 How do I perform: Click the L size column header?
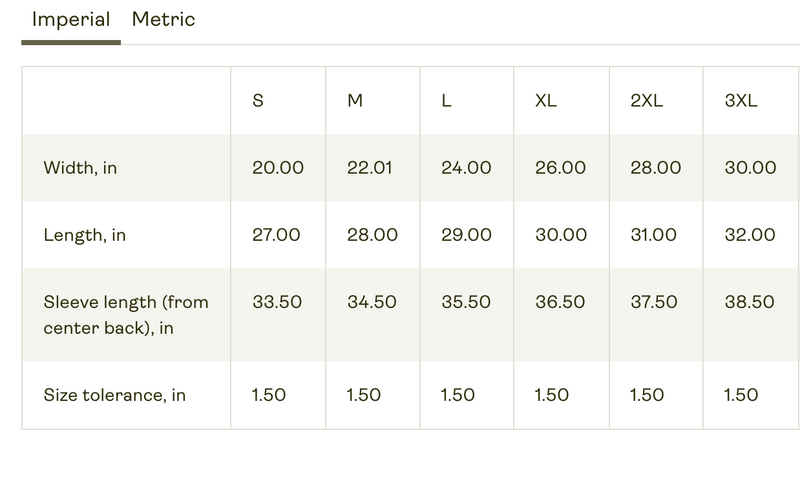click(446, 100)
